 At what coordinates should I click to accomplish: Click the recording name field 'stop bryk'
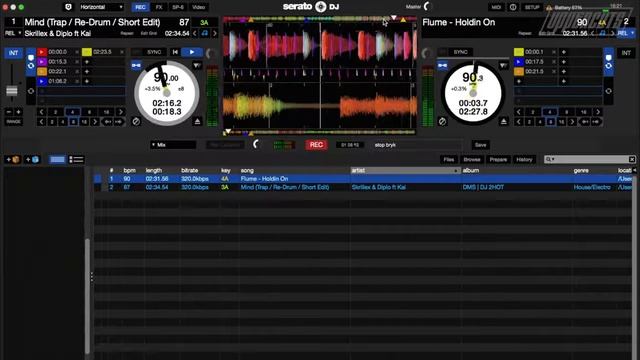(x=417, y=145)
